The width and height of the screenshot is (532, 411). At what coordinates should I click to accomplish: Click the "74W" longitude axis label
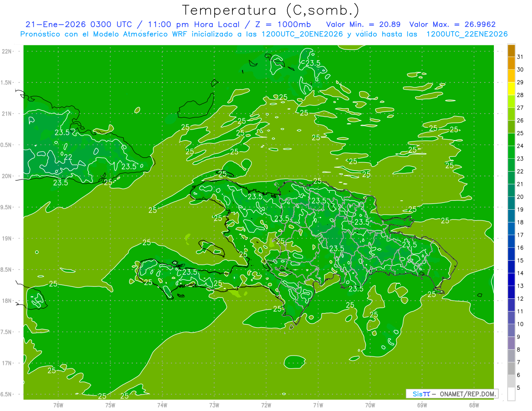tap(162, 405)
